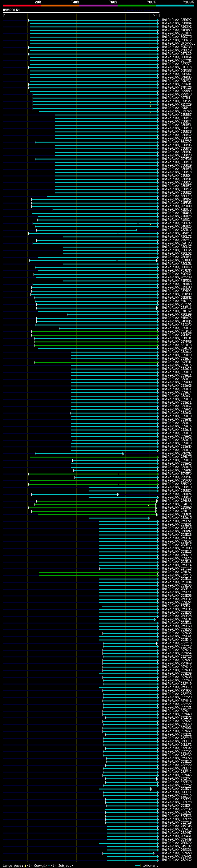Open hit UniRef100_P27774
Image resolution: width=197 pixels, height=868 pixels.
tap(177, 64)
